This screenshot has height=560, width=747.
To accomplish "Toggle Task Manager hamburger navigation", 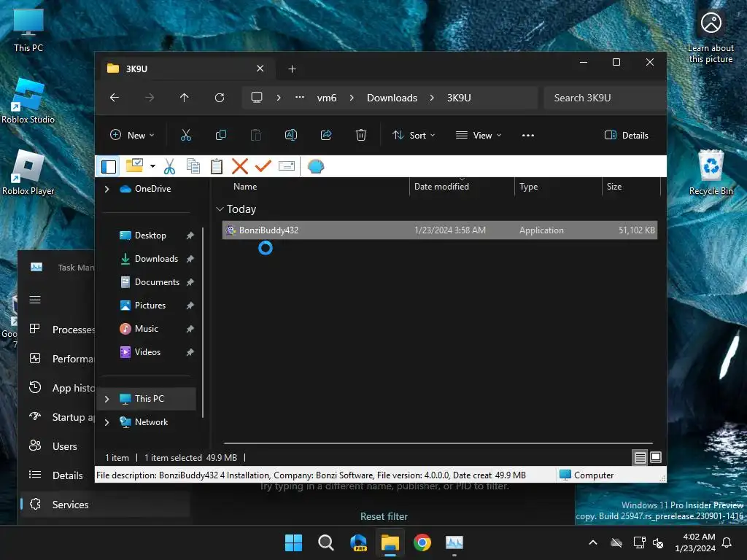I will click(35, 300).
